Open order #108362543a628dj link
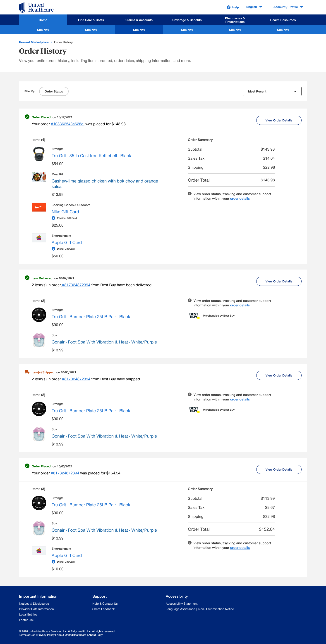Screen dimensions: 326x644 68,124
